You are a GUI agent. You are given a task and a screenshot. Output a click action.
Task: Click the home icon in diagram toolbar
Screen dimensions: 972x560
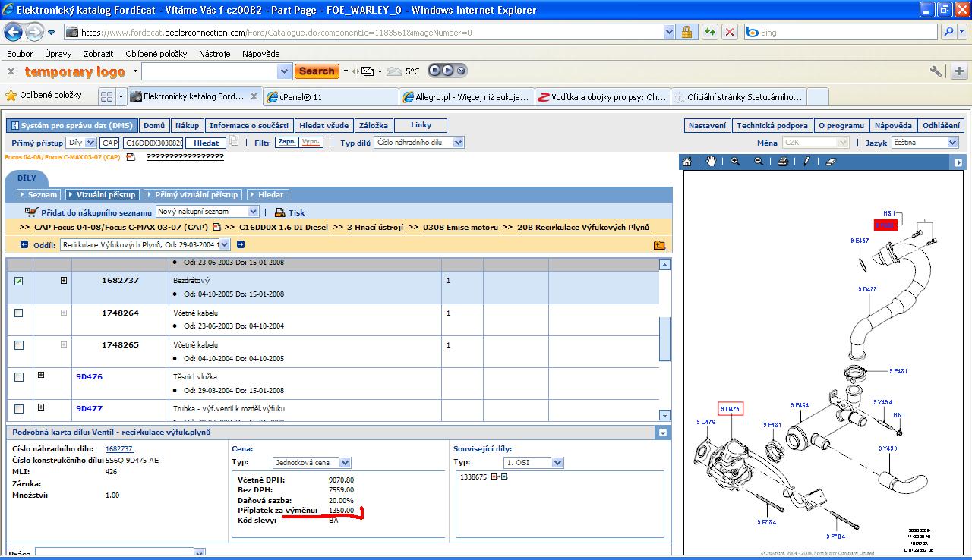point(687,162)
